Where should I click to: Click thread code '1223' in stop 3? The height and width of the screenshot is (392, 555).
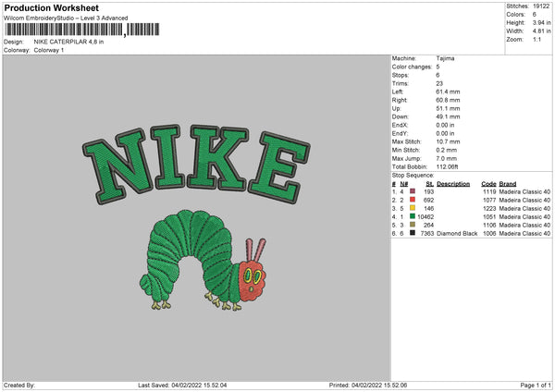point(489,208)
